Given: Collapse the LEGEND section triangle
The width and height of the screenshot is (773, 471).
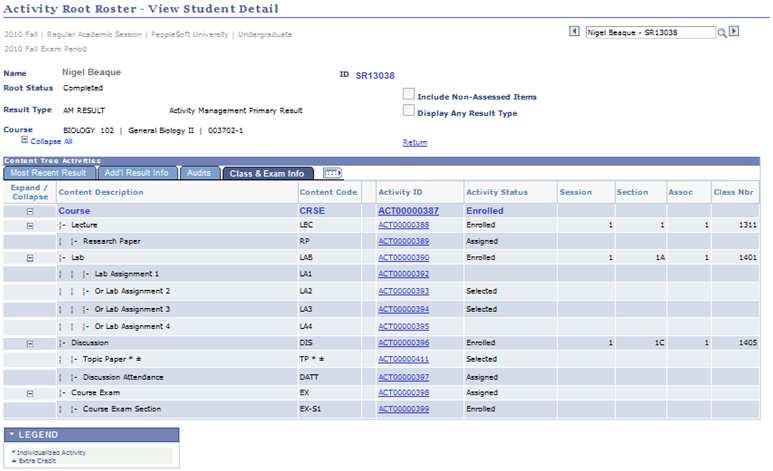Looking at the screenshot, I should tap(12, 435).
